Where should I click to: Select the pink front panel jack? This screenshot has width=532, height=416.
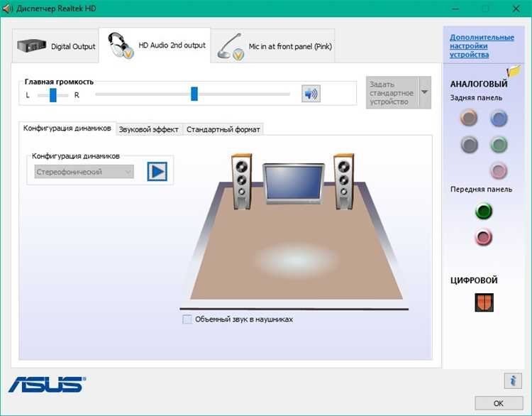pos(484,238)
